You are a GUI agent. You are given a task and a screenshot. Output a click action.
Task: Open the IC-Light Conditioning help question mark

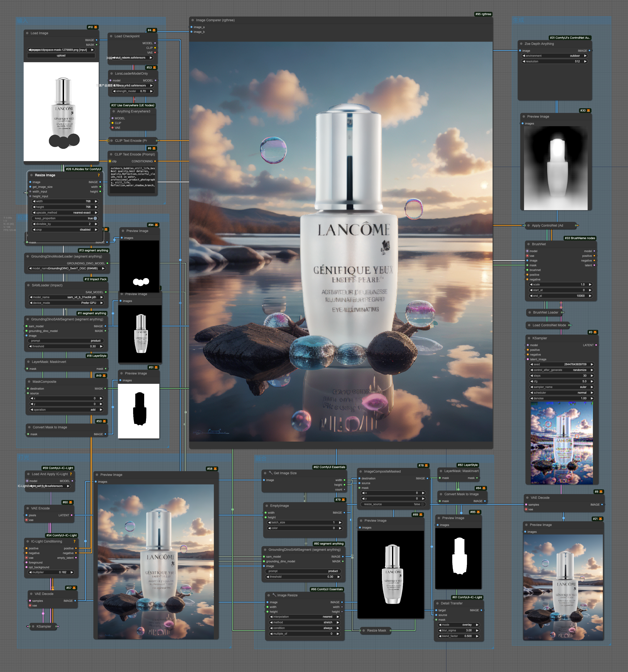74,542
